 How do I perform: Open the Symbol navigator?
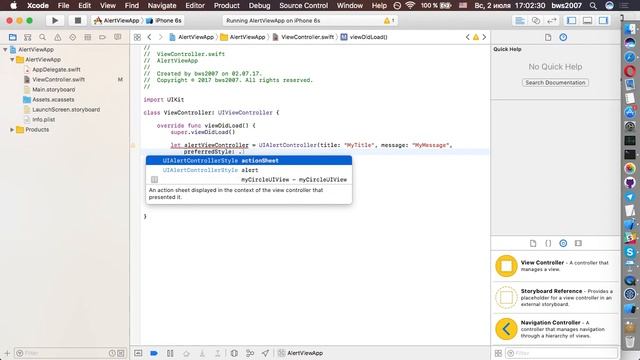coord(28,37)
